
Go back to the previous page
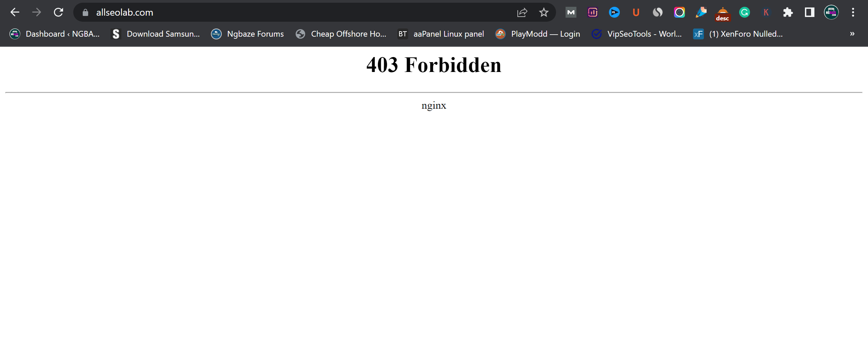(15, 13)
